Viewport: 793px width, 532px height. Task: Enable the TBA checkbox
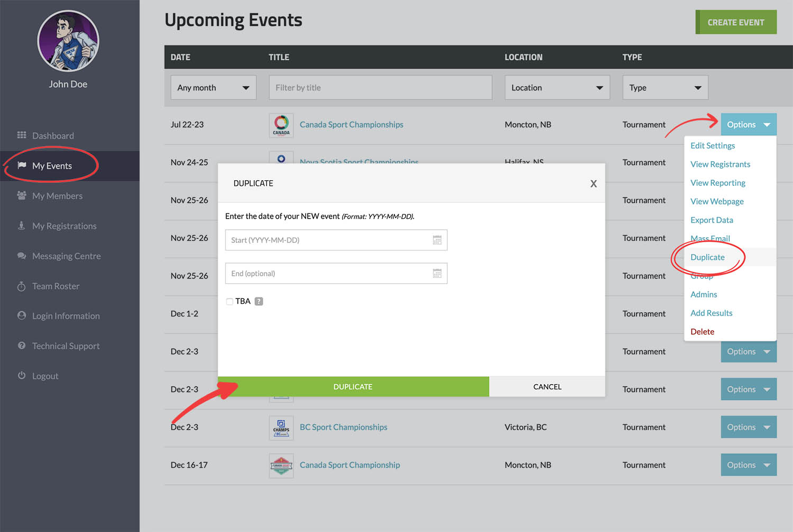pos(229,302)
